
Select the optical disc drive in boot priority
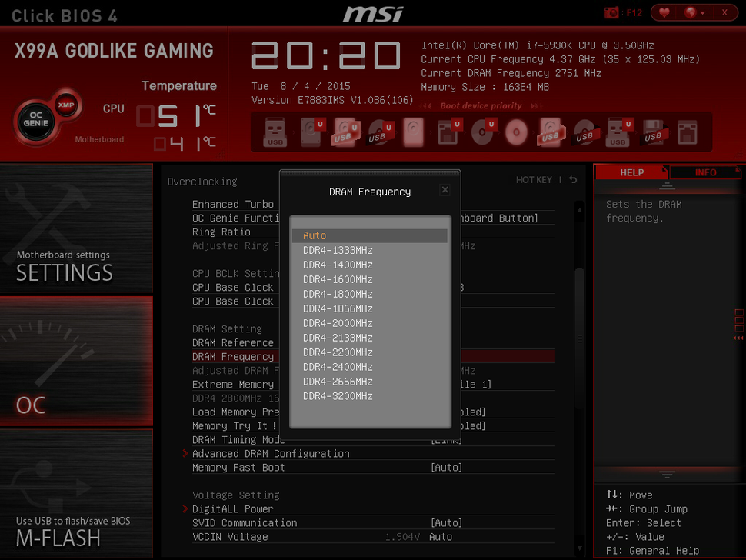click(x=516, y=132)
